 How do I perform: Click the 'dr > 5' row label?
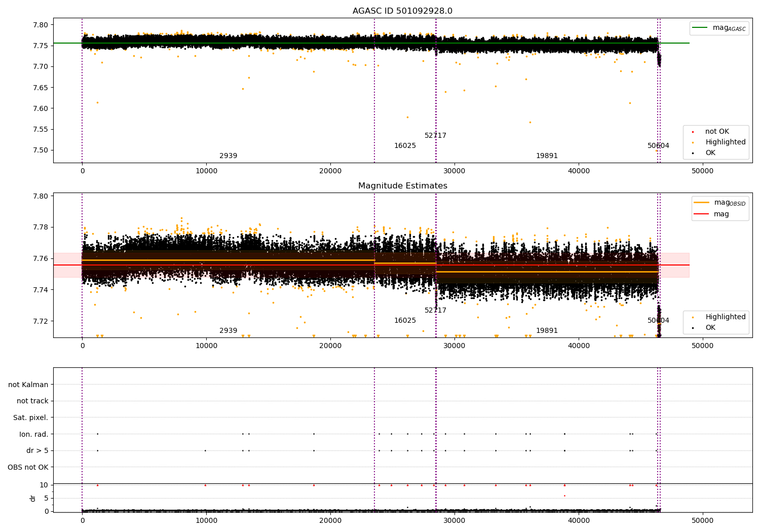tap(37, 450)
